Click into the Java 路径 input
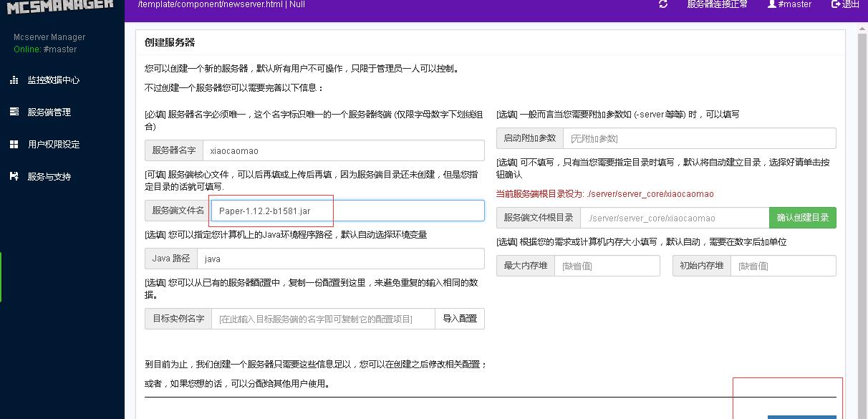 pyautogui.click(x=340, y=259)
